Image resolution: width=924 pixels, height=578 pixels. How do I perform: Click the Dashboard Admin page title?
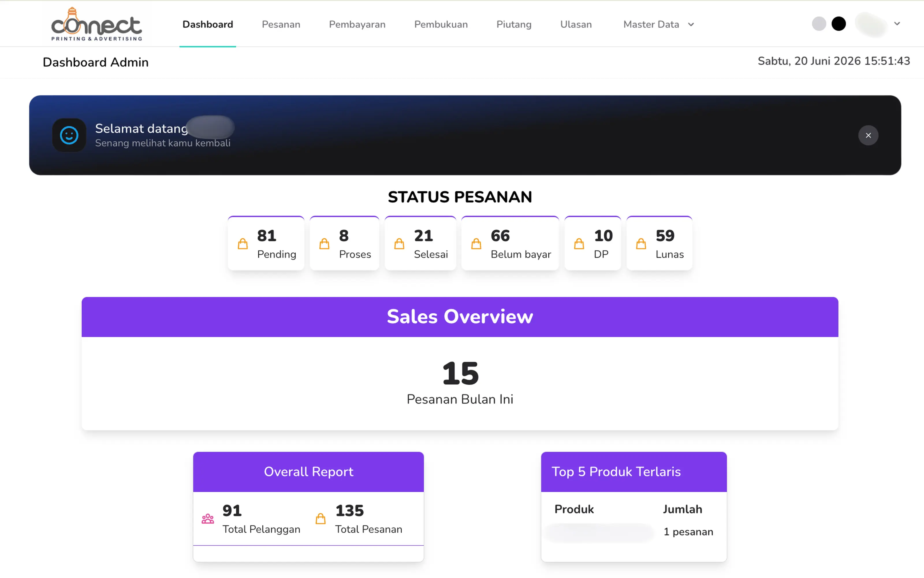tap(96, 62)
